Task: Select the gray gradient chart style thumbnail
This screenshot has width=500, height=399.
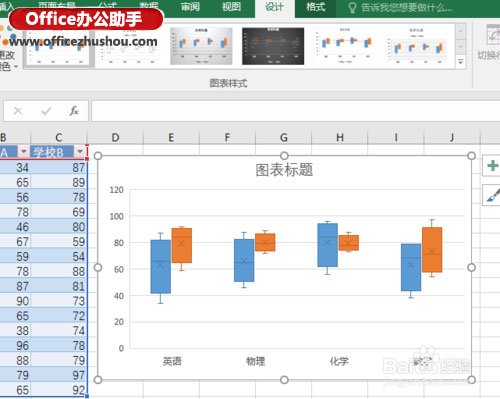Action: click(x=201, y=46)
